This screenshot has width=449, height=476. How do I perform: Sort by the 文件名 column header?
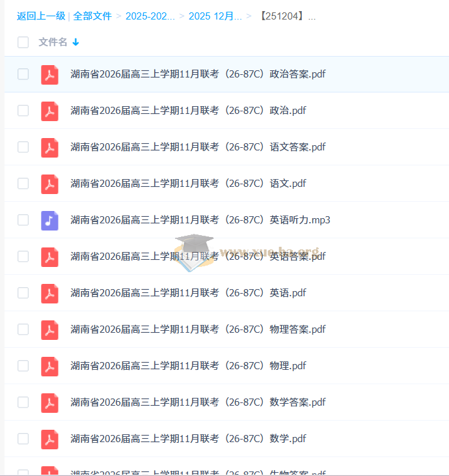(53, 42)
